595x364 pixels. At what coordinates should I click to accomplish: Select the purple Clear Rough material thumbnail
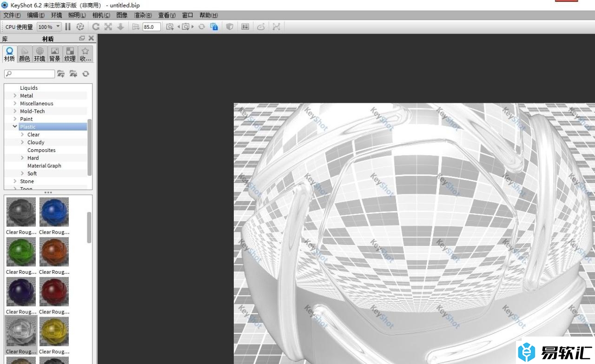pyautogui.click(x=21, y=292)
